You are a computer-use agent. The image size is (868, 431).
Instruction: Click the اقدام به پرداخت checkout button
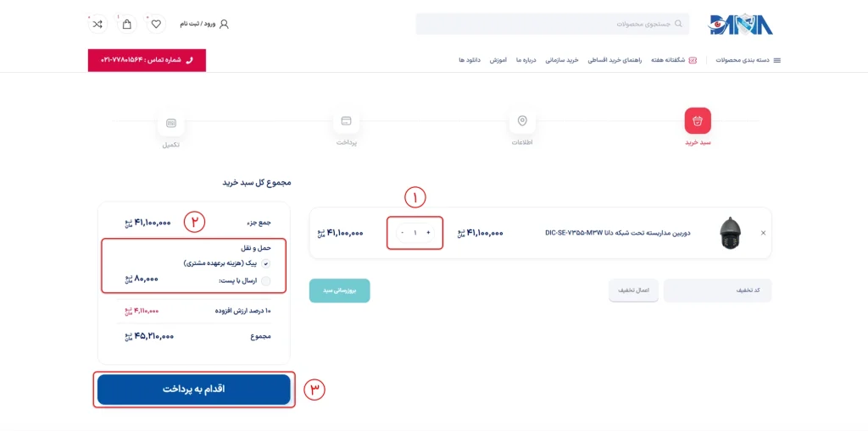point(194,389)
